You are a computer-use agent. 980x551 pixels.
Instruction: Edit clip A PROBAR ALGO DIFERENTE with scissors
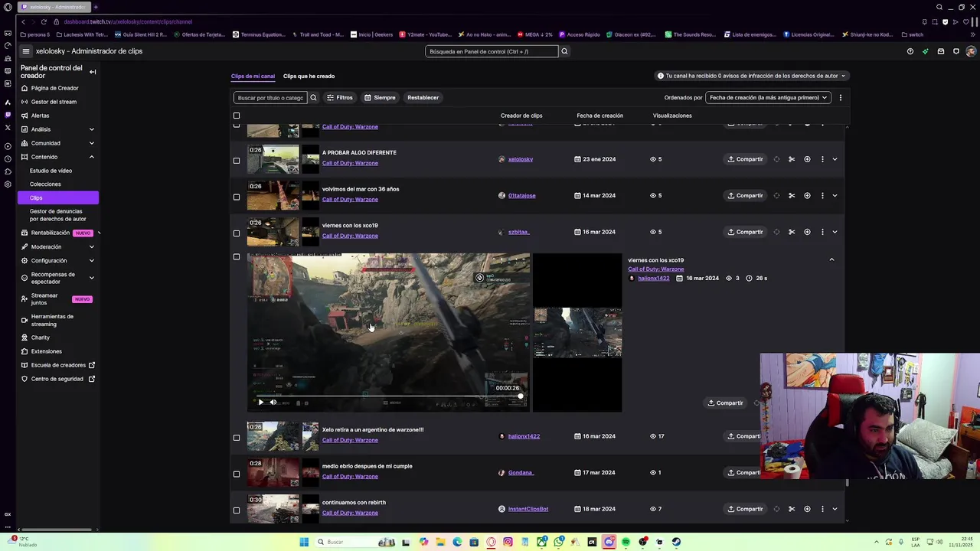(x=792, y=159)
